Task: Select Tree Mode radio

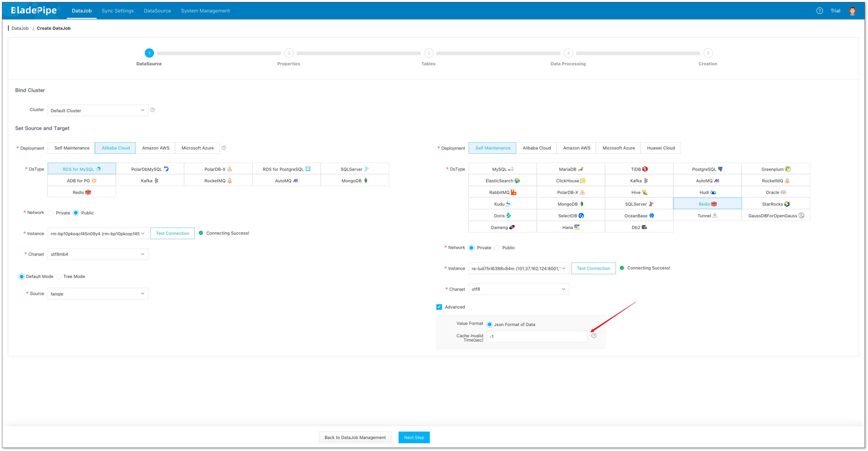Action: pyautogui.click(x=59, y=276)
